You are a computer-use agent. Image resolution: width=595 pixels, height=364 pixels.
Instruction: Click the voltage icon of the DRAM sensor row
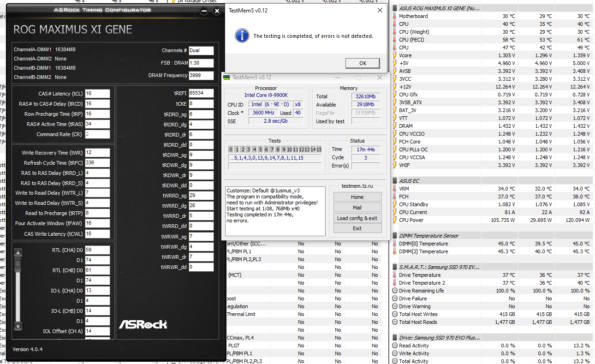394,126
